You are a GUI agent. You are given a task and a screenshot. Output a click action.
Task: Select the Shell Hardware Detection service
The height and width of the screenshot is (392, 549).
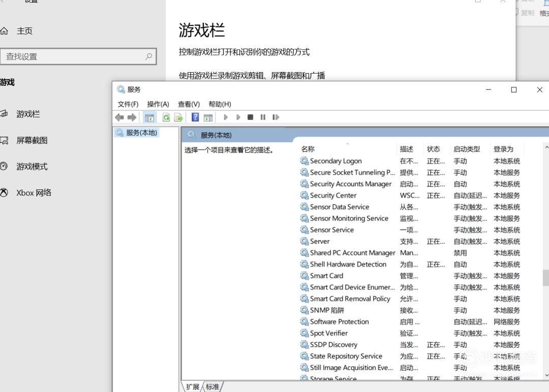348,265
